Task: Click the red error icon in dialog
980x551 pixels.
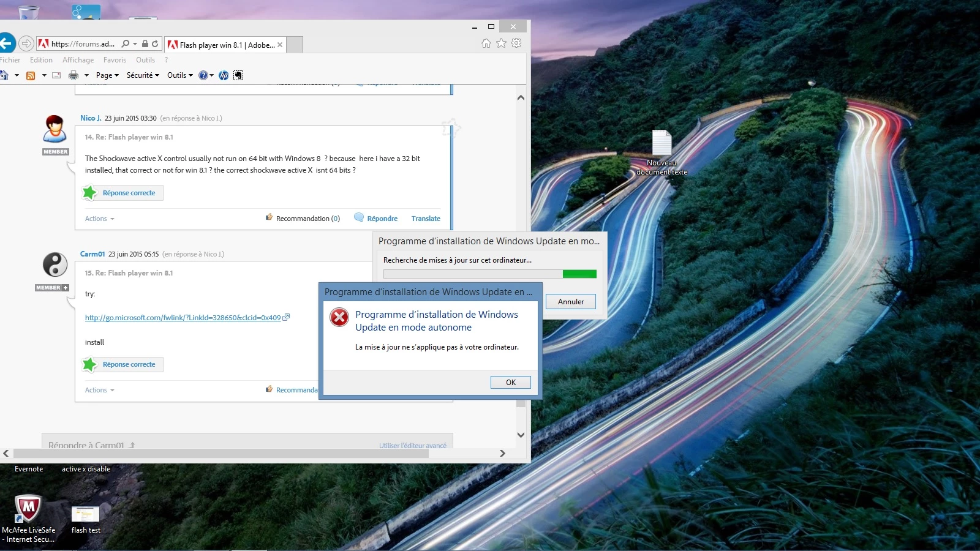Action: (339, 317)
